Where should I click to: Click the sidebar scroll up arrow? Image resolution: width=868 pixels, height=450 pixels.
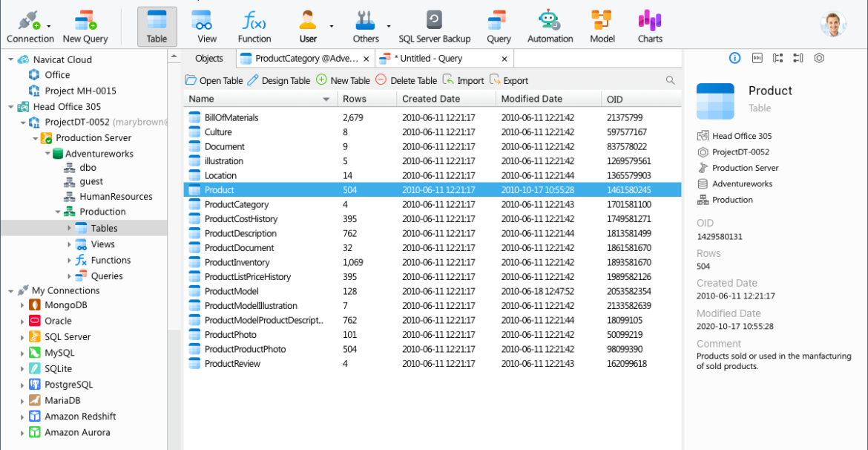coord(174,56)
